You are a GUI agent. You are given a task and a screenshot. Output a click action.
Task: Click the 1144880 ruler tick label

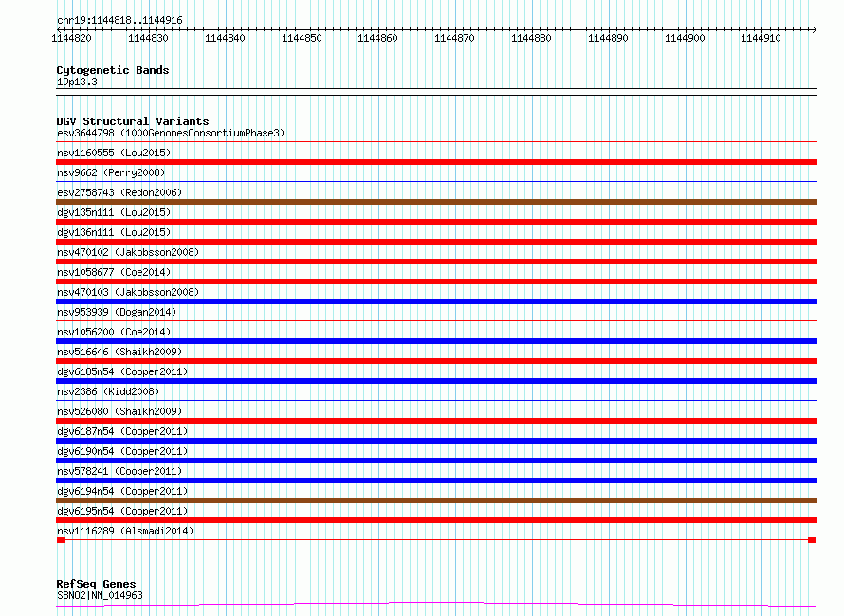(x=531, y=38)
